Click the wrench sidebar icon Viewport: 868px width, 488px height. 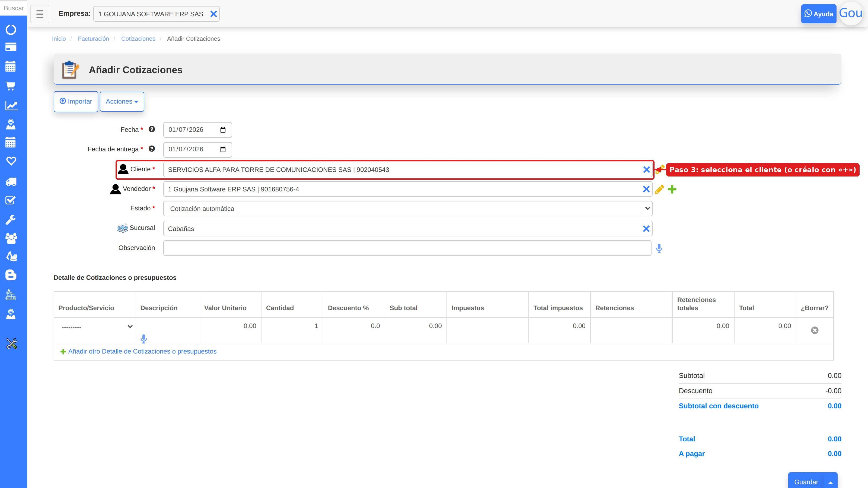coord(11,220)
